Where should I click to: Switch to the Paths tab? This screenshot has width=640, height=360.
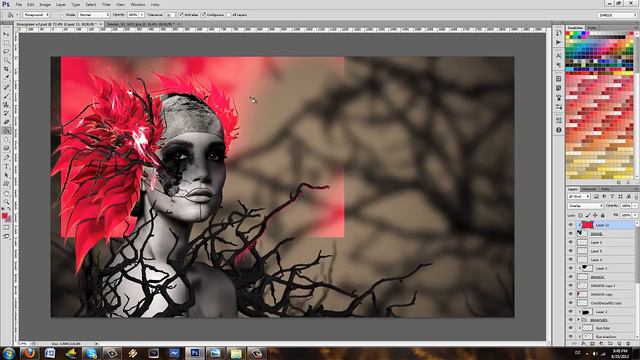click(x=605, y=189)
